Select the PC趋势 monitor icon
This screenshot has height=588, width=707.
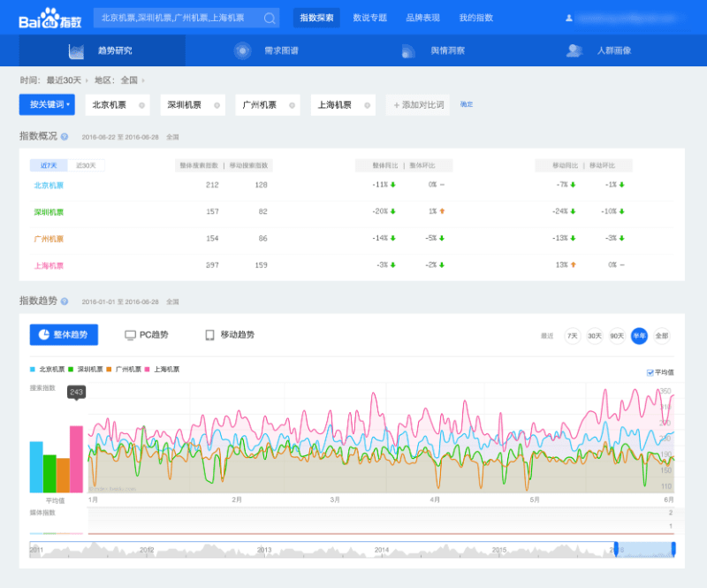click(x=128, y=334)
